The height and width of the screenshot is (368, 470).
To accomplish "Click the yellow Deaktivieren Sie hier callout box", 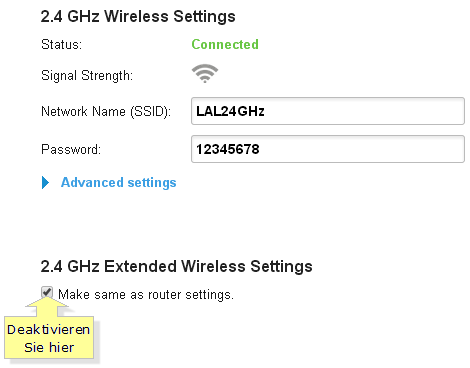I will [x=49, y=338].
